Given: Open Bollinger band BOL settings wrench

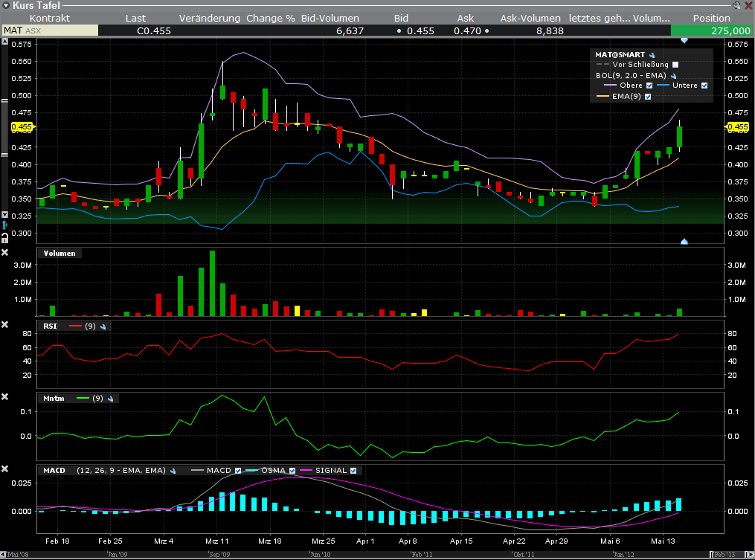Looking at the screenshot, I should click(674, 75).
